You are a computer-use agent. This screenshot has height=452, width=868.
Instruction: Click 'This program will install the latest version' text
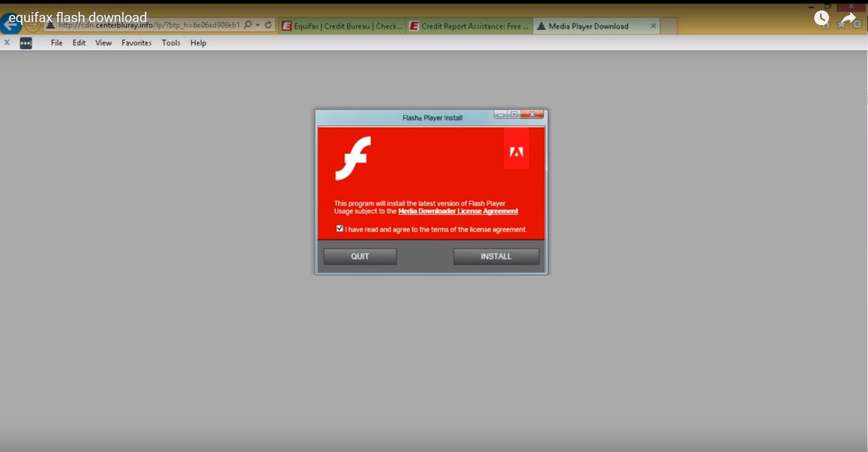(x=419, y=204)
